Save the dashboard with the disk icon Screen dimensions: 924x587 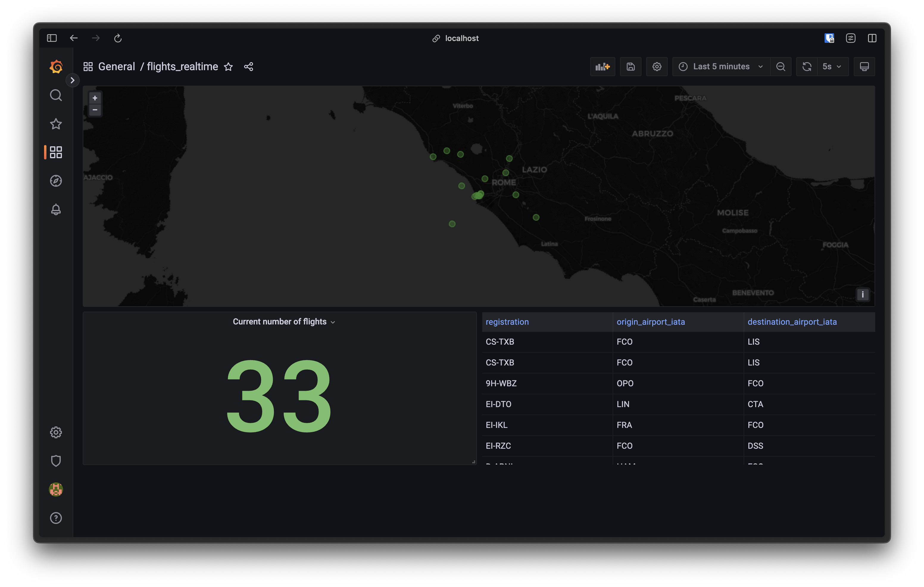click(630, 67)
